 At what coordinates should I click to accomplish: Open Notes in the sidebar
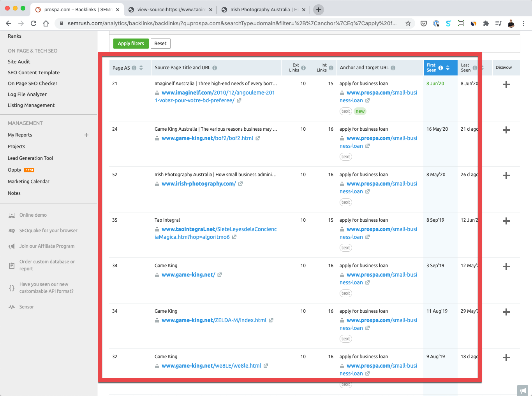14,193
